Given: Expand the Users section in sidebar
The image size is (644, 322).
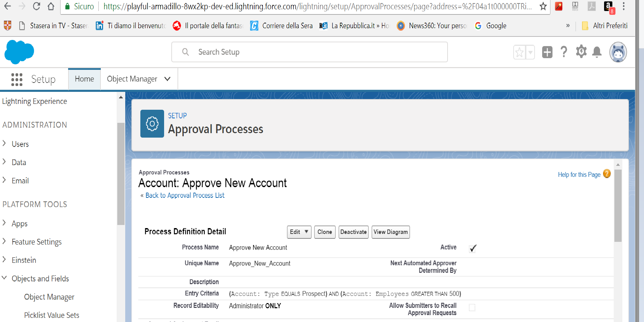Looking at the screenshot, I should (4, 143).
